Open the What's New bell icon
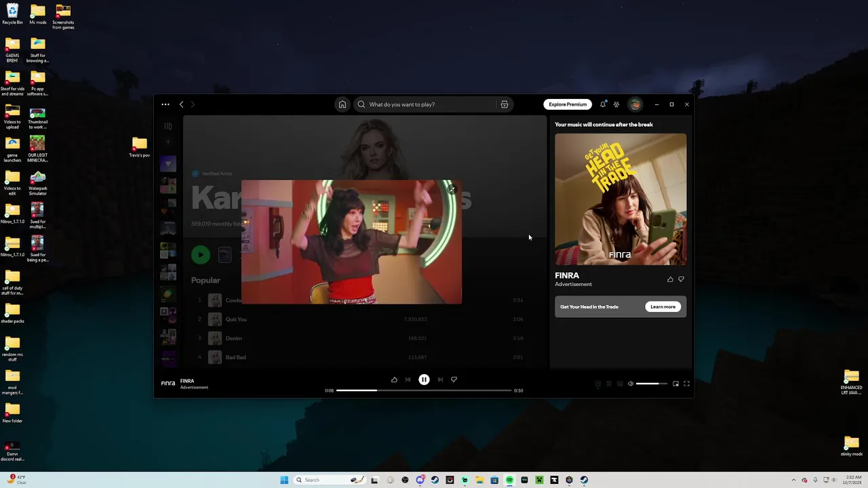 tap(603, 104)
